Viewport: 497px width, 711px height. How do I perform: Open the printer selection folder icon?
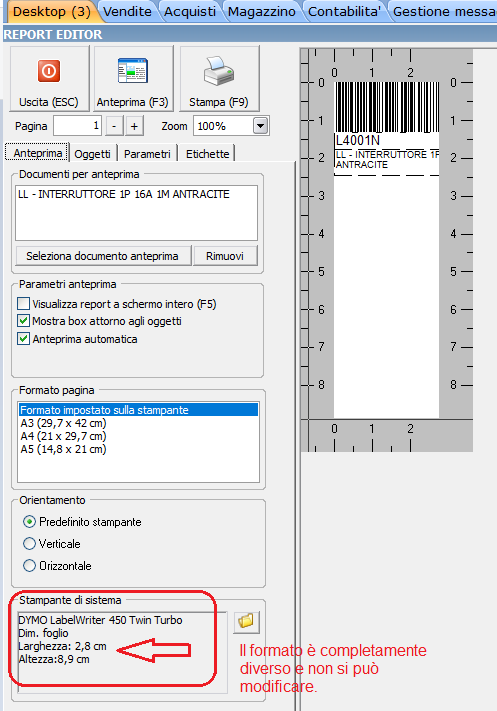coord(246,622)
